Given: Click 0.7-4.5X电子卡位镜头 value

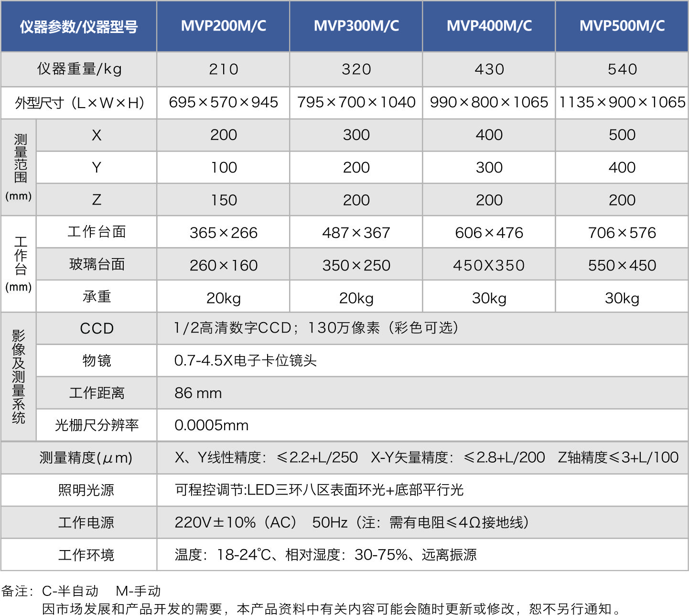Looking at the screenshot, I should pos(246,360).
